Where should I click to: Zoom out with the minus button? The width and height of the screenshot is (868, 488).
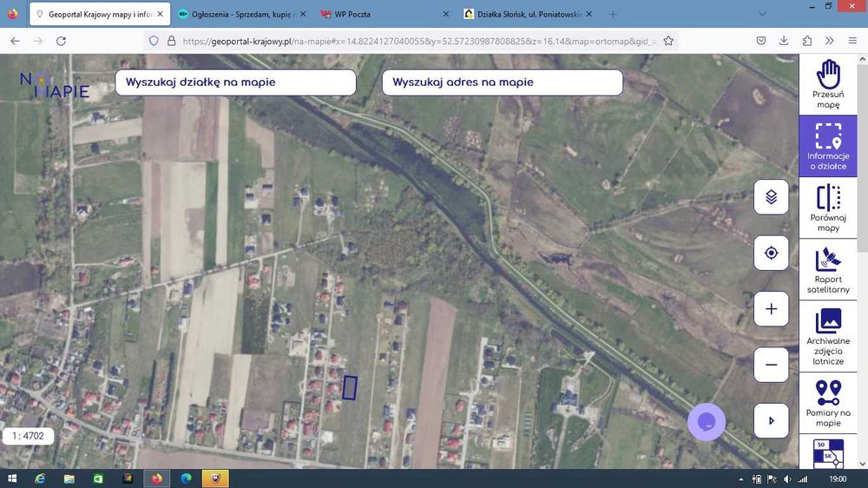pyautogui.click(x=771, y=365)
